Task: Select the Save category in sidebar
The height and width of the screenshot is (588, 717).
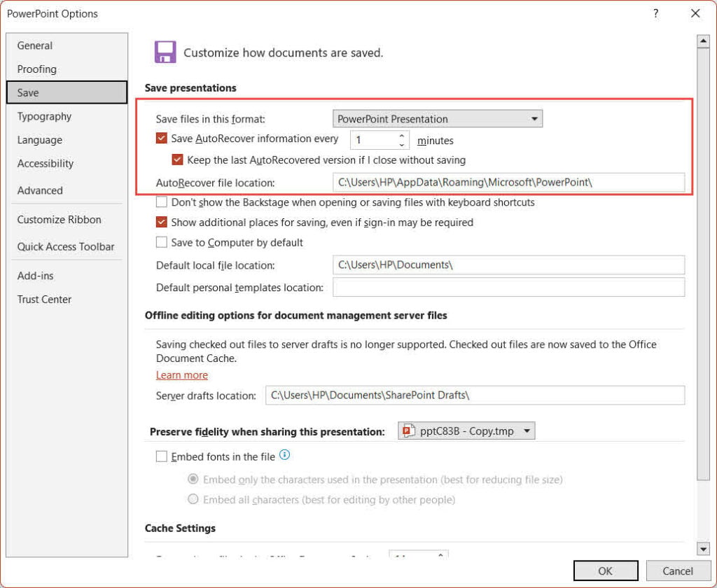Action: point(67,92)
